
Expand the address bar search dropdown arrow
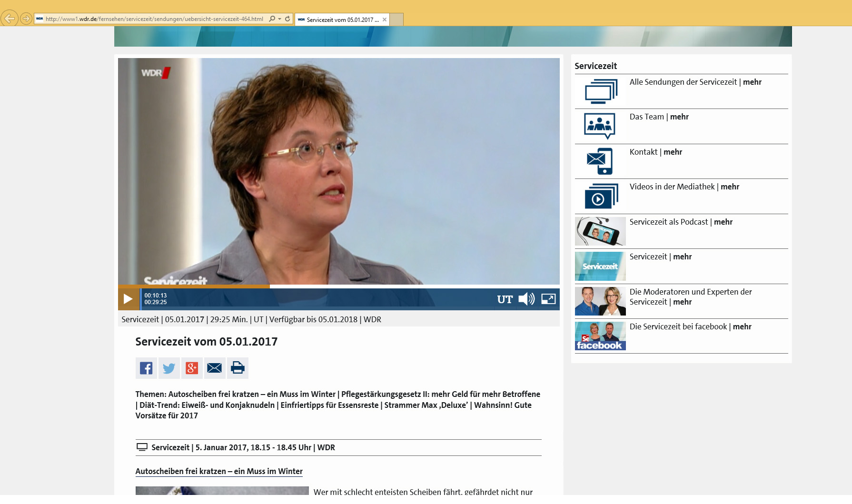[279, 19]
